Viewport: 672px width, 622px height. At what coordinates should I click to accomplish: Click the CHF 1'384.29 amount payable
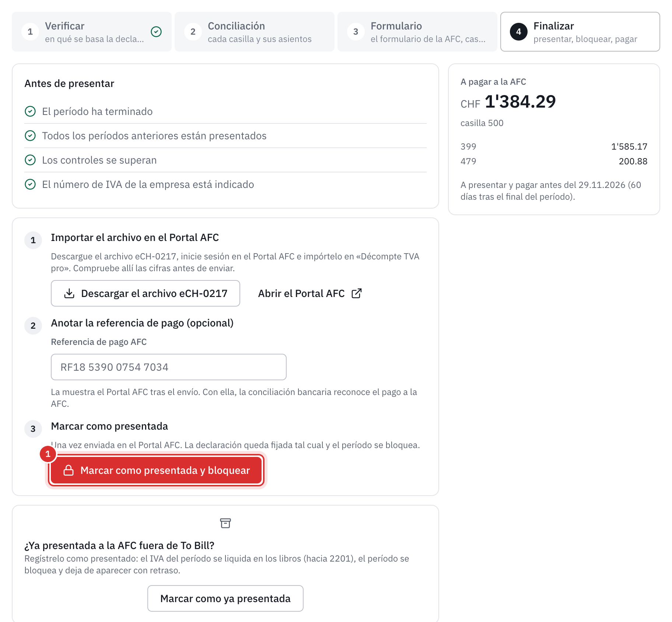[x=508, y=102]
